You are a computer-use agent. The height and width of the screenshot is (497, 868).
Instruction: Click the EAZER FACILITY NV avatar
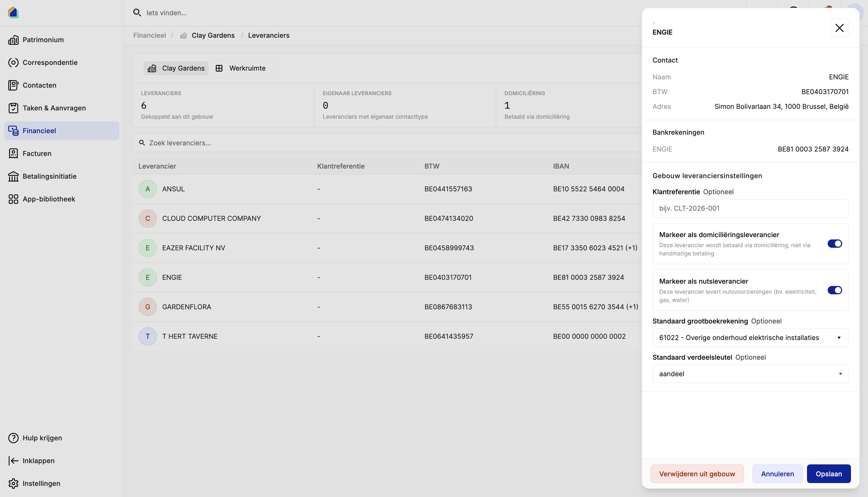point(148,248)
